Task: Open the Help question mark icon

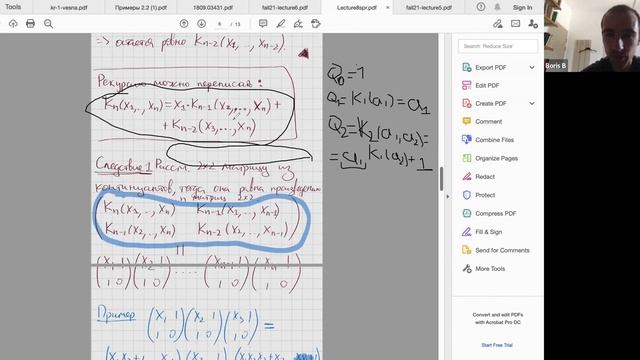Action: tap(481, 7)
